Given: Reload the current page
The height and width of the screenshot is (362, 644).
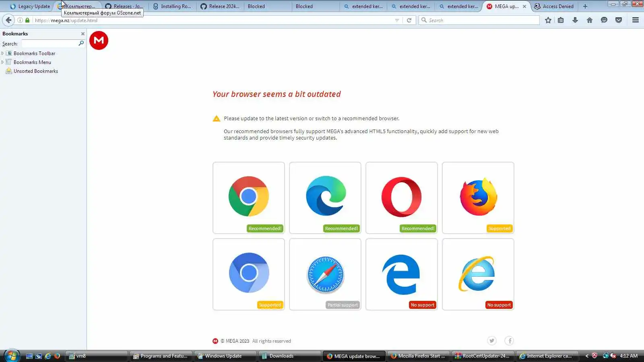Looking at the screenshot, I should click(409, 20).
